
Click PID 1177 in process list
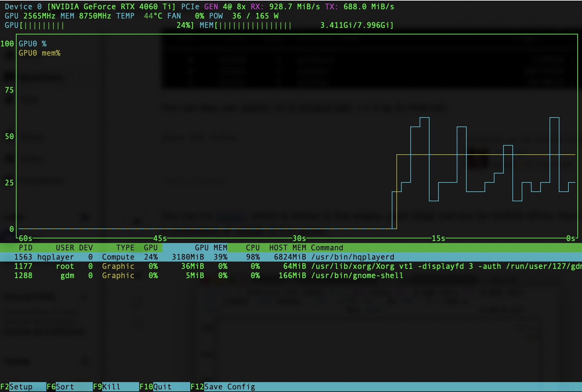click(23, 266)
